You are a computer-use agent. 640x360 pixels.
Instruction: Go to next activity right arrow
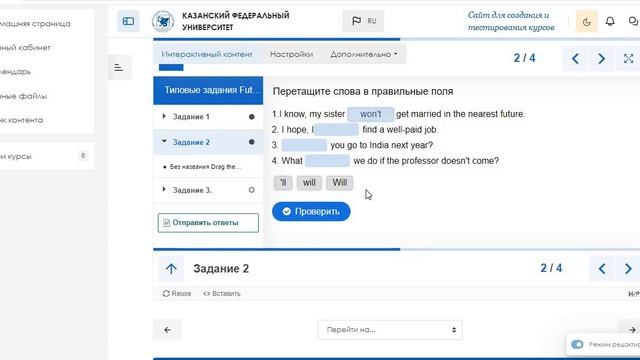point(631,330)
